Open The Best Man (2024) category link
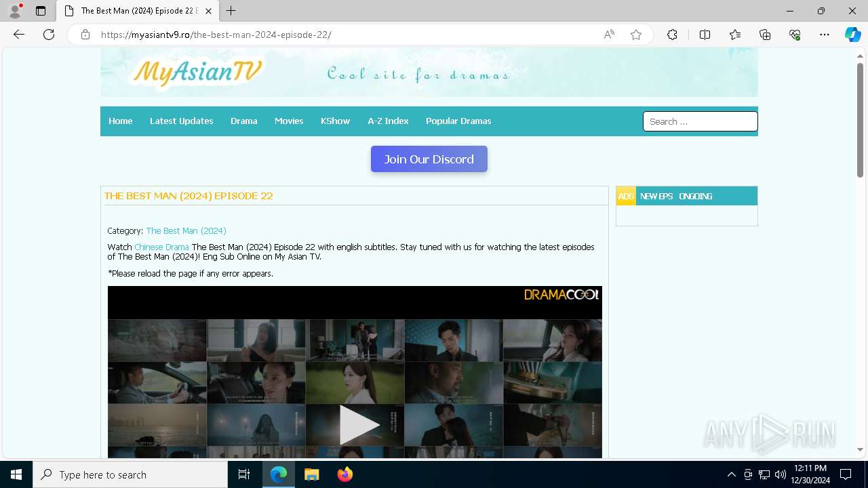Screen dimensions: 868x488 [186, 230]
